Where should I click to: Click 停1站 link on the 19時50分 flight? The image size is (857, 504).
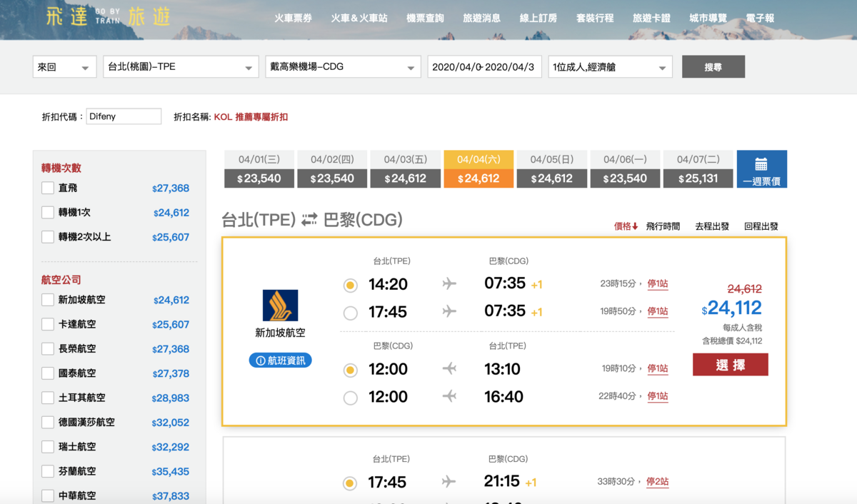tap(658, 312)
